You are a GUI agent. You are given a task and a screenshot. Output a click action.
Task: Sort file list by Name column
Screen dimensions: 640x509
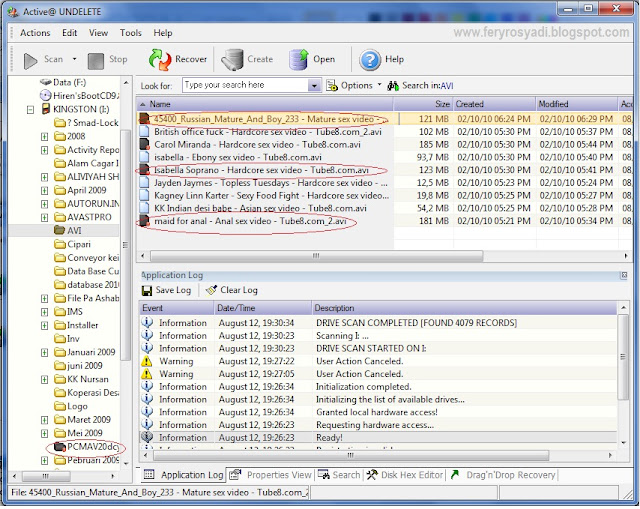click(264, 104)
